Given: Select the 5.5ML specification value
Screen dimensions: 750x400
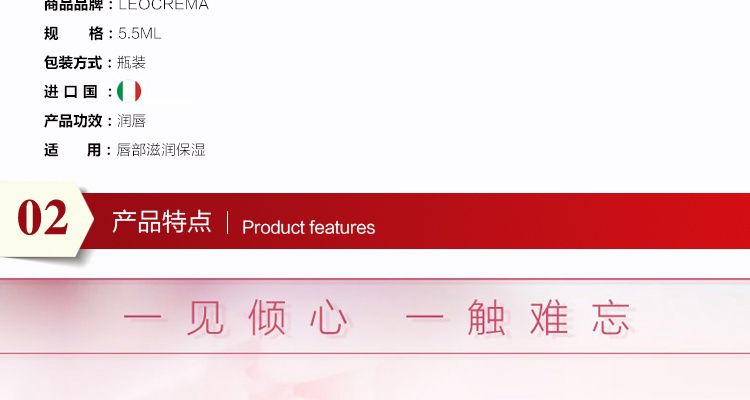Looking at the screenshot, I should pos(140,33).
